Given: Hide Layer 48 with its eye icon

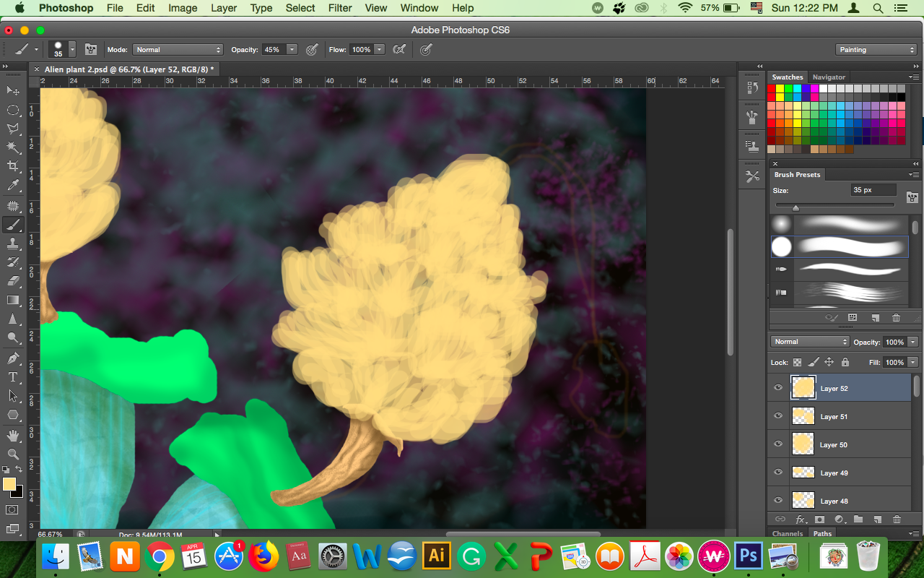Looking at the screenshot, I should 778,500.
